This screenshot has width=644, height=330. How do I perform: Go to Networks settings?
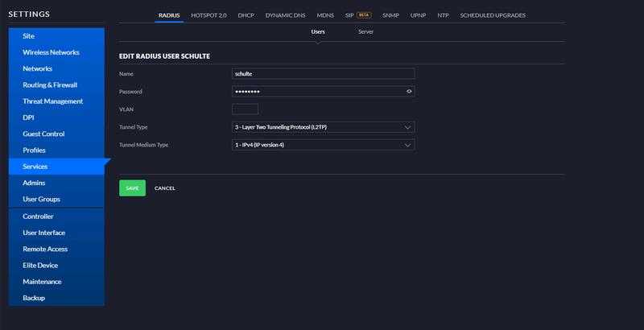[x=56, y=68]
